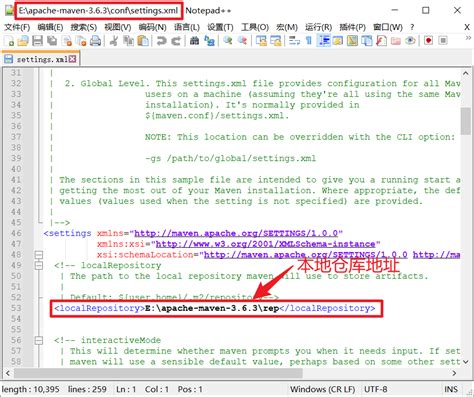Close the settings.xml tab via its X
This screenshot has width=474, height=397.
point(72,59)
